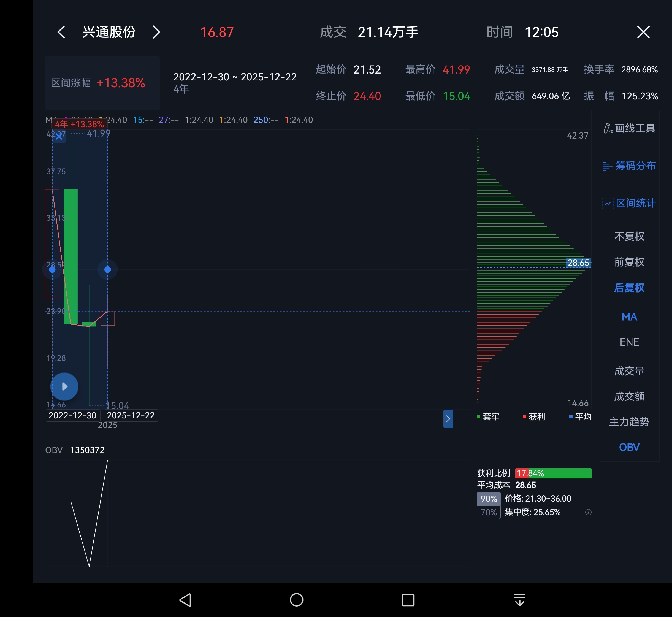Screen dimensions: 672x617
Task: Select 后复权 price adjustment mode
Action: click(x=629, y=288)
